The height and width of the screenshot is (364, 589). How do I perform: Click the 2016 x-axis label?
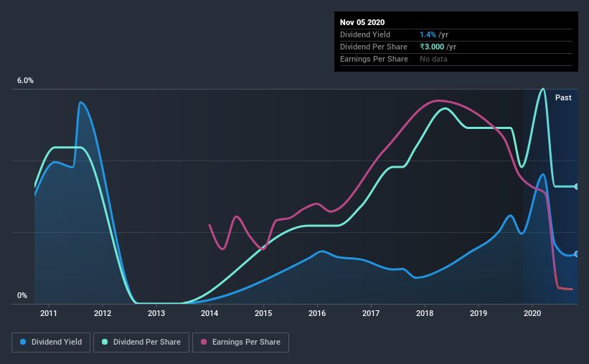(x=317, y=313)
